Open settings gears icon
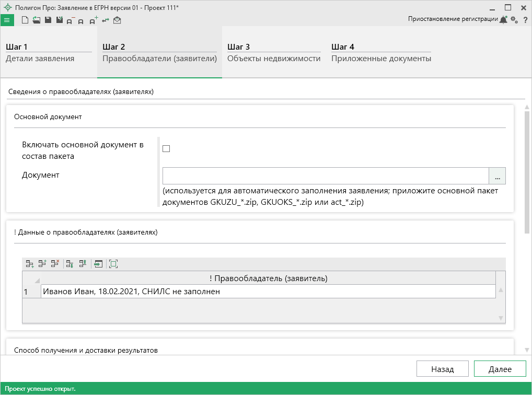Image resolution: width=532 pixels, height=395 pixels. tap(514, 20)
